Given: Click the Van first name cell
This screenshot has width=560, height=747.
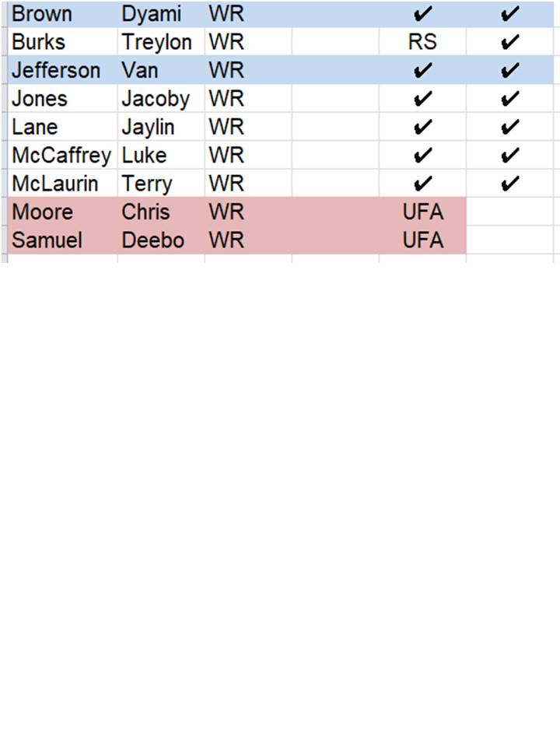Looking at the screenshot, I should tap(140, 71).
